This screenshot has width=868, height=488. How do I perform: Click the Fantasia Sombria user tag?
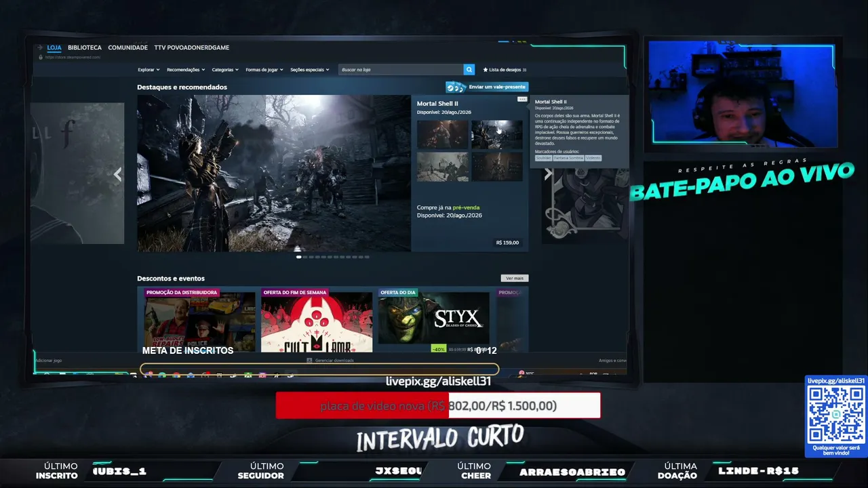(x=568, y=158)
